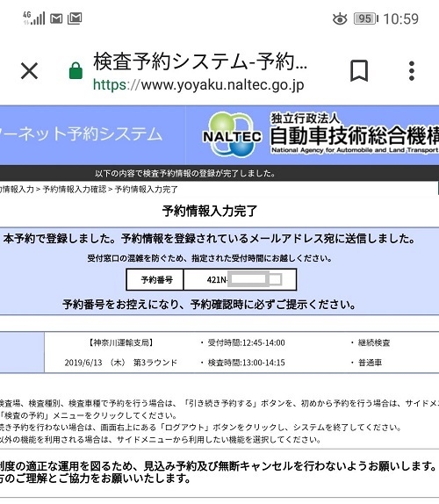Tap the 予約情報入力確認 breadcrumb
The height and width of the screenshot is (504, 439).
75,190
